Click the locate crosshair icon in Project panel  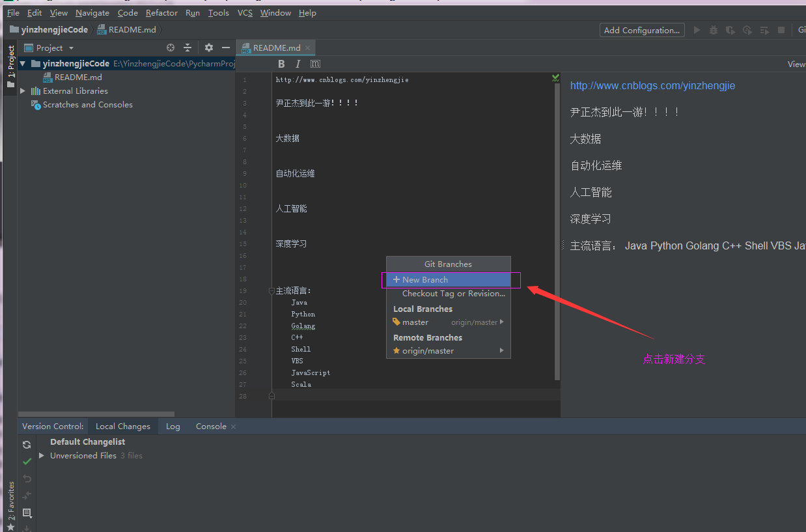pos(171,48)
